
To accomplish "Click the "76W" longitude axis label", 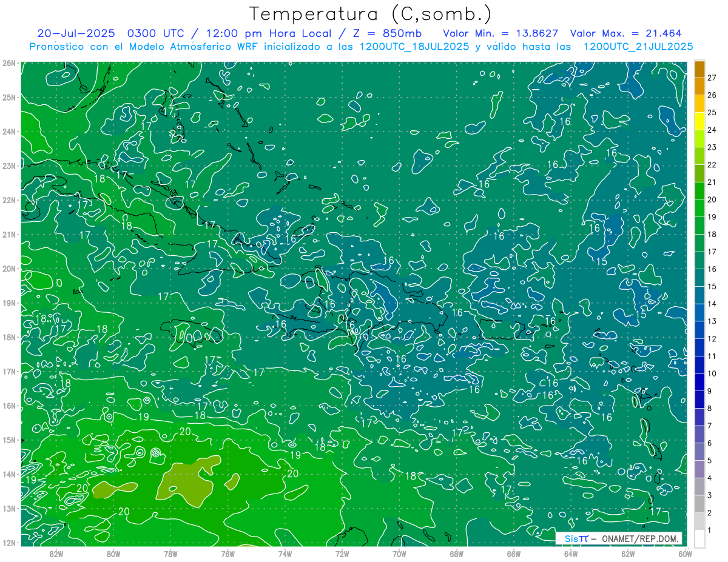I will click(227, 554).
